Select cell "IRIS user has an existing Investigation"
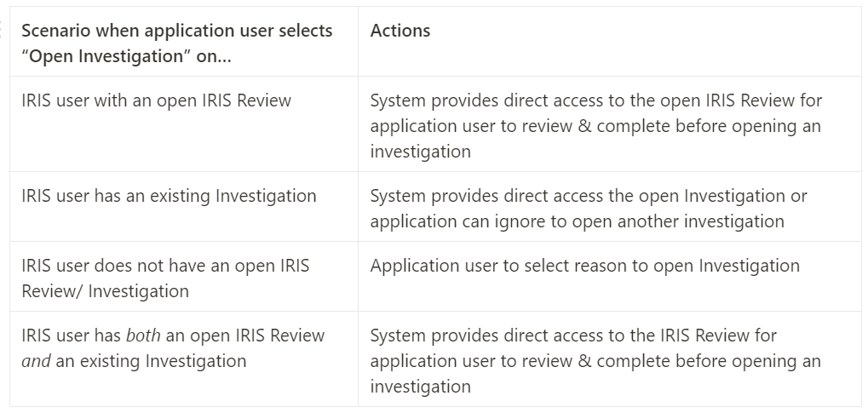Screen dimensions: 868x413 pyautogui.click(x=184, y=206)
